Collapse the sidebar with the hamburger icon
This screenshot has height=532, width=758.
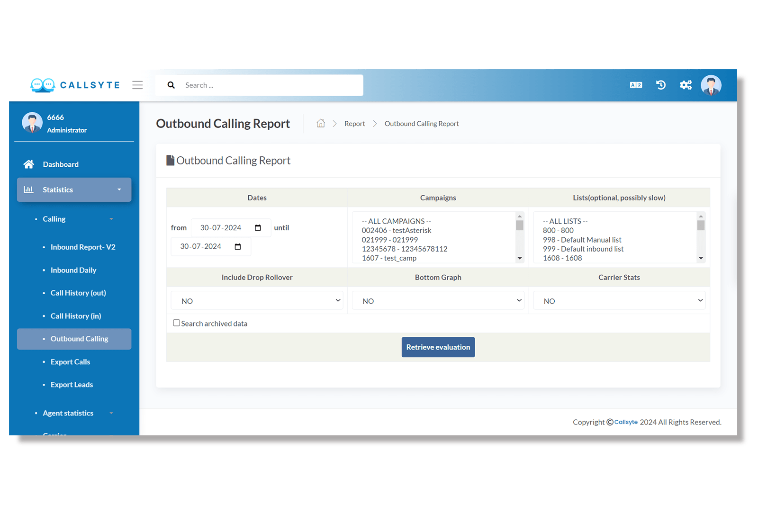137,85
